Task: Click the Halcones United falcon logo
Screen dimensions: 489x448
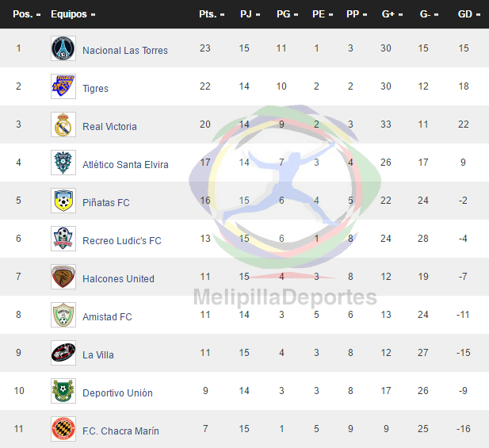Action: coord(63,277)
